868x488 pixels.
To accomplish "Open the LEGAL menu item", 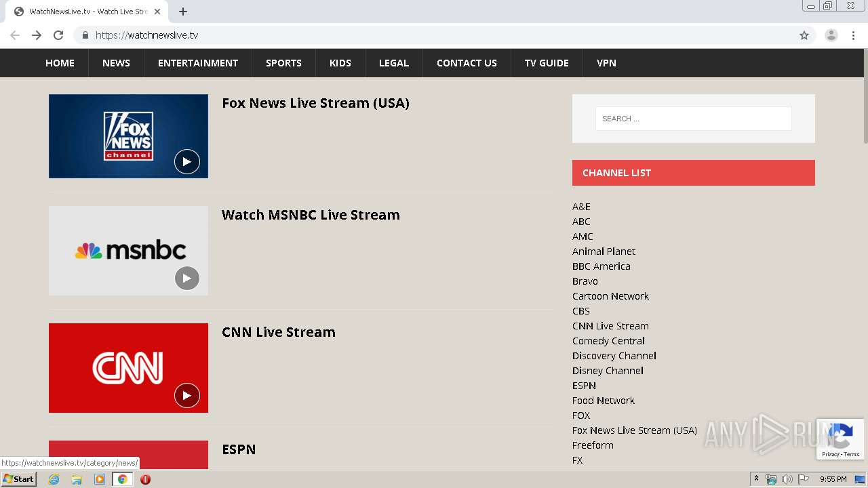I will 394,63.
